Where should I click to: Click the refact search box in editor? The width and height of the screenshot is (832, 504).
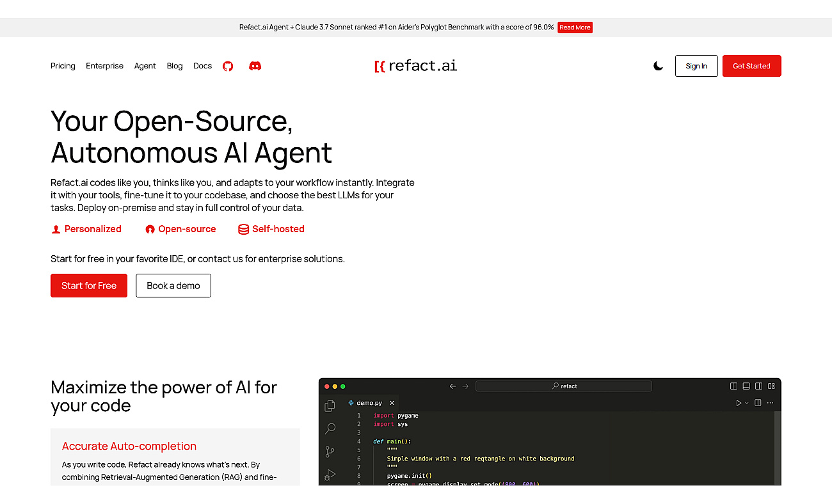563,386
